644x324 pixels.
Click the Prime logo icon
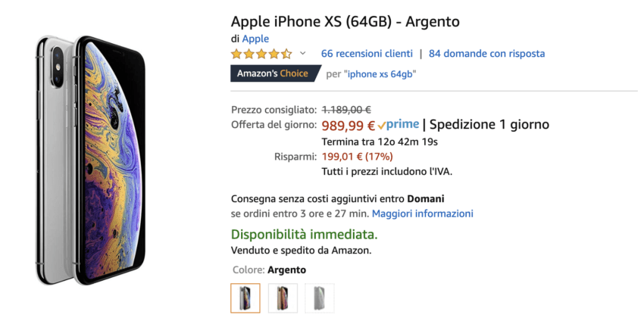399,125
